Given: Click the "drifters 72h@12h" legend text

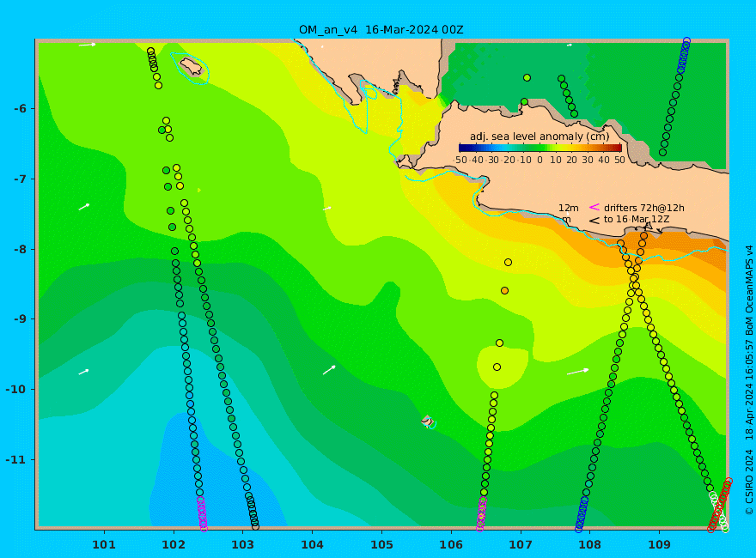Looking at the screenshot, I should pyautogui.click(x=644, y=208).
